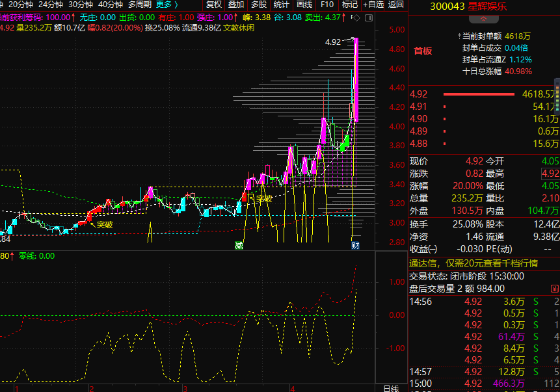The height and width of the screenshot is (392, 560).
Task: Switch to the 20分钟 period tab
Action: click(20, 5)
